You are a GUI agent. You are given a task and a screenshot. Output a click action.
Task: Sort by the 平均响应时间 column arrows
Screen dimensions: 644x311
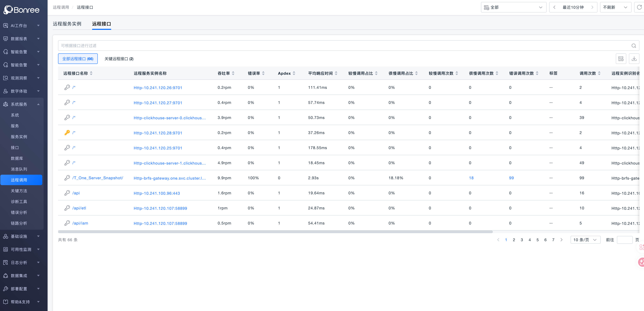[x=336, y=73]
